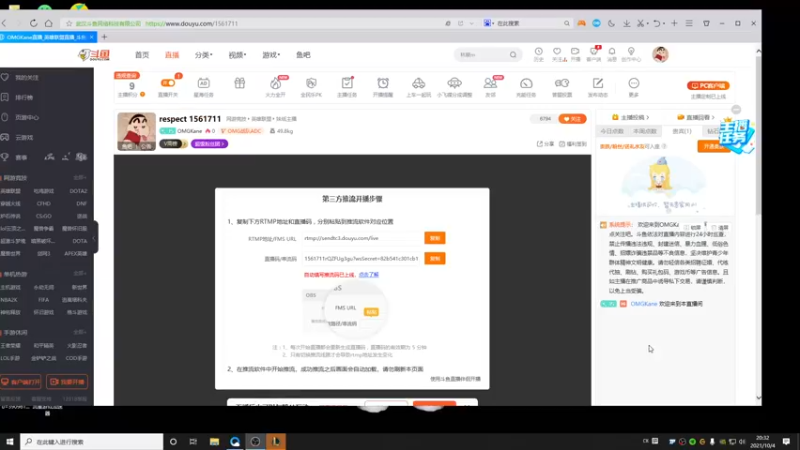Open the 开播 camera icon in header
Image resolution: width=800 pixels, height=450 pixels.
(576, 54)
